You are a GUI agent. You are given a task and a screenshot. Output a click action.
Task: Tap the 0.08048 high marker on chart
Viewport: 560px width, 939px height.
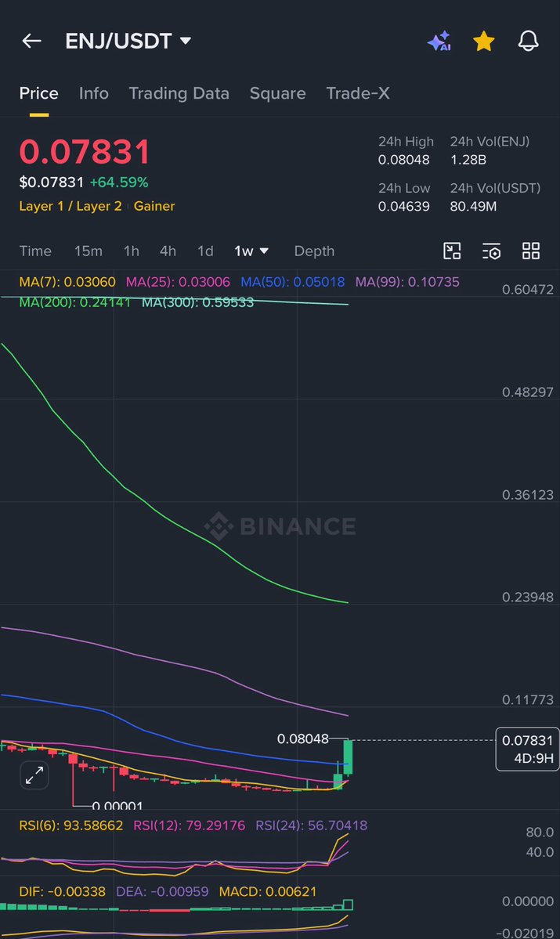(x=303, y=739)
